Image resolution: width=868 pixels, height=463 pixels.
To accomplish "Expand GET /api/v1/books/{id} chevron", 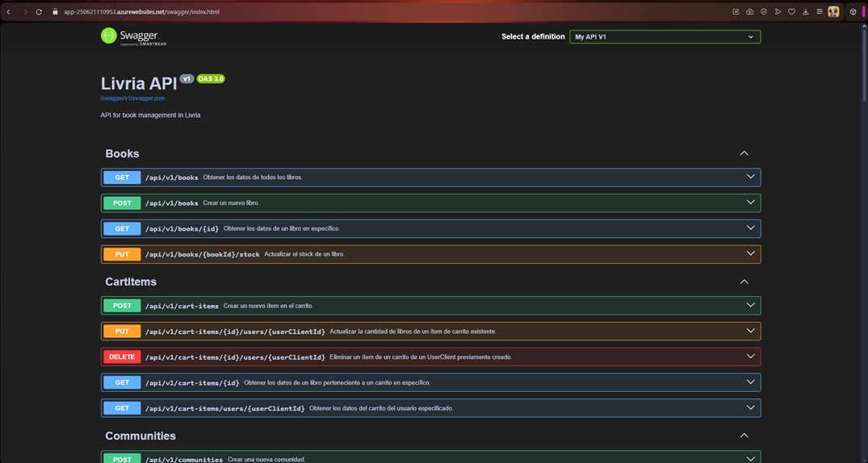I will coord(751,228).
